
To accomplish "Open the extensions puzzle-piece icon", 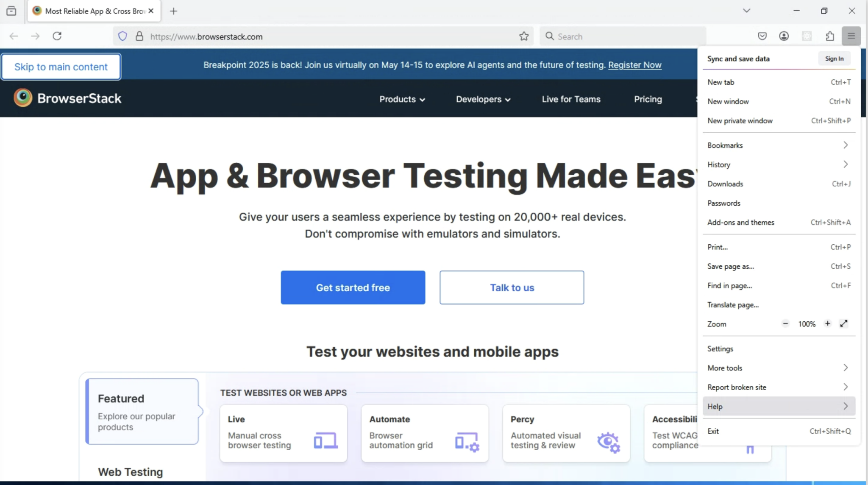I will click(x=829, y=36).
